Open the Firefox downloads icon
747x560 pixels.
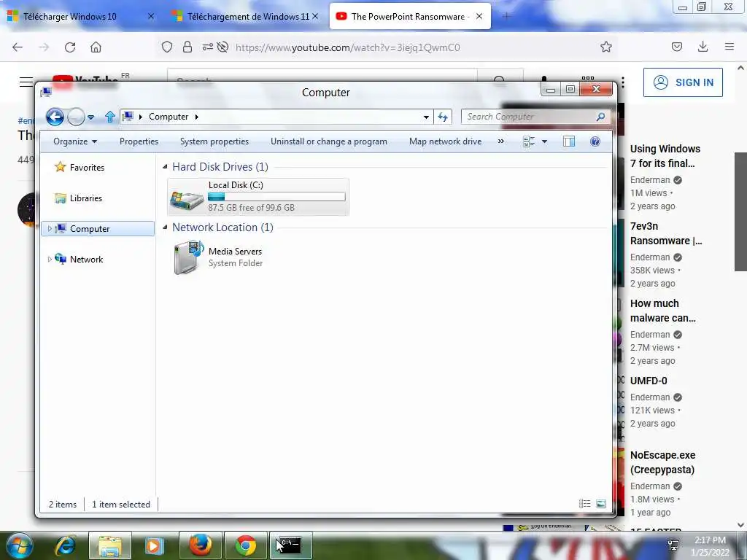click(x=703, y=47)
